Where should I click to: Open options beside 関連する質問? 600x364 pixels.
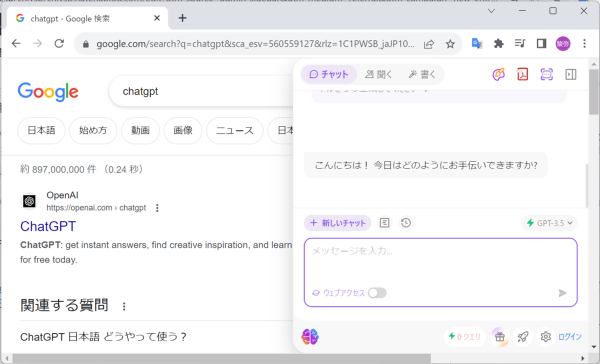click(124, 306)
